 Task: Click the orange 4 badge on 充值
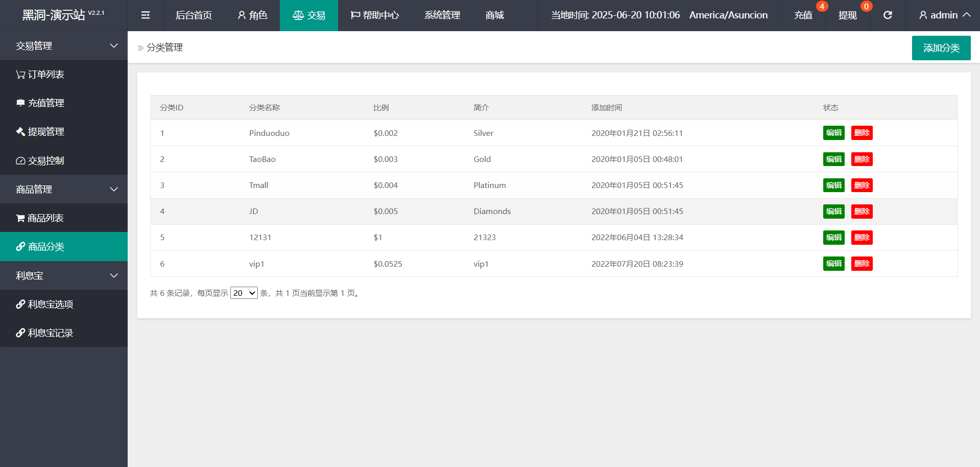tap(822, 6)
